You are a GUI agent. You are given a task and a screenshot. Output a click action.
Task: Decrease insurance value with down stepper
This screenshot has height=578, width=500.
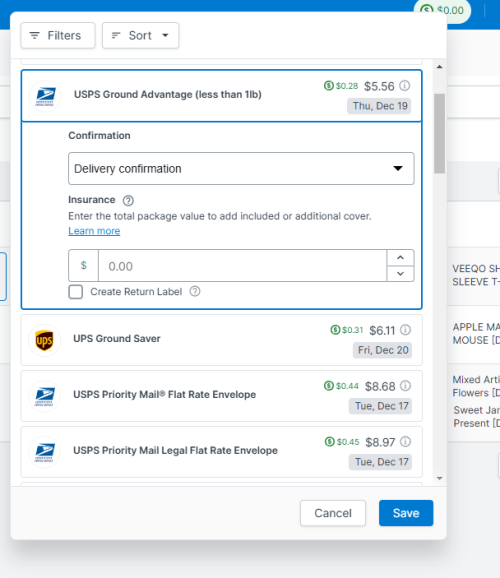pyautogui.click(x=400, y=274)
